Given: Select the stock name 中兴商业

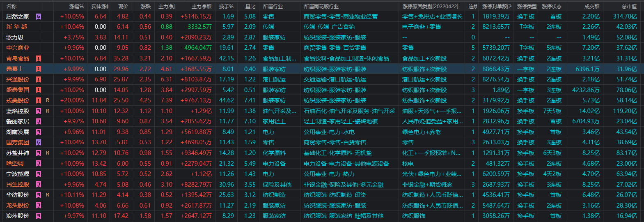Looking at the screenshot, I should click(x=18, y=48).
